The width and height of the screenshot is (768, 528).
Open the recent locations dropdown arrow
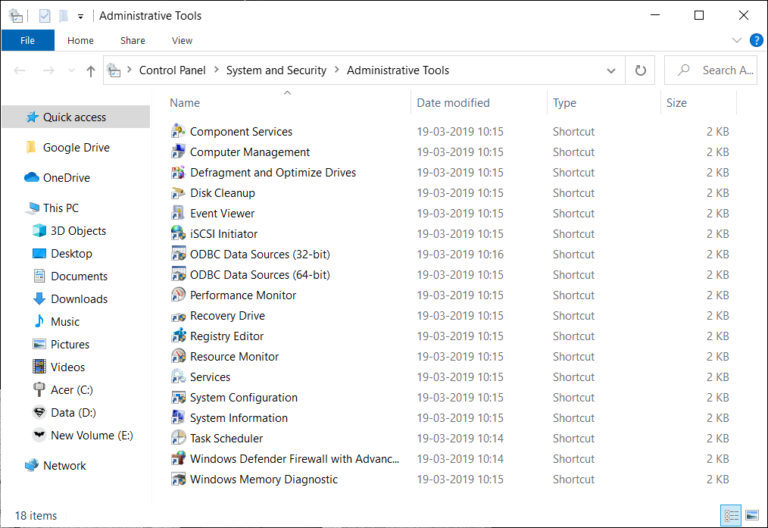[70, 71]
